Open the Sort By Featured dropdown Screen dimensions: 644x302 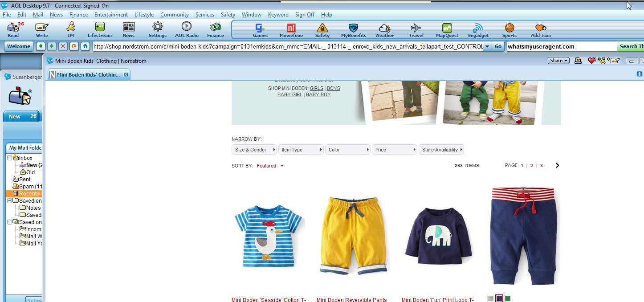point(270,166)
